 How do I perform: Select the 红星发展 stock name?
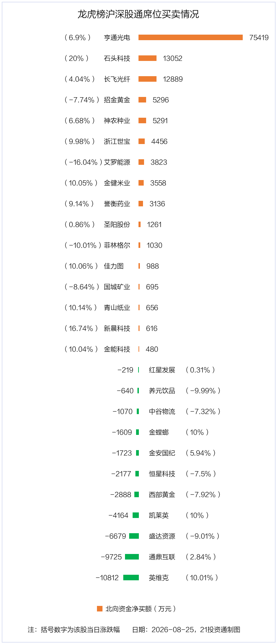click(x=162, y=370)
